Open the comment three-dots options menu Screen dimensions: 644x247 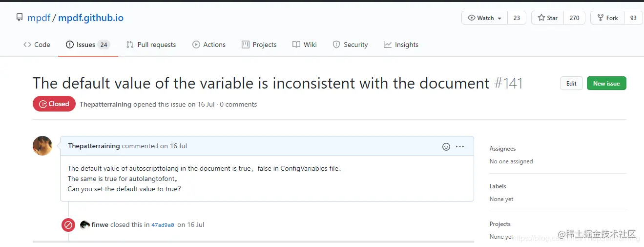pyautogui.click(x=460, y=146)
